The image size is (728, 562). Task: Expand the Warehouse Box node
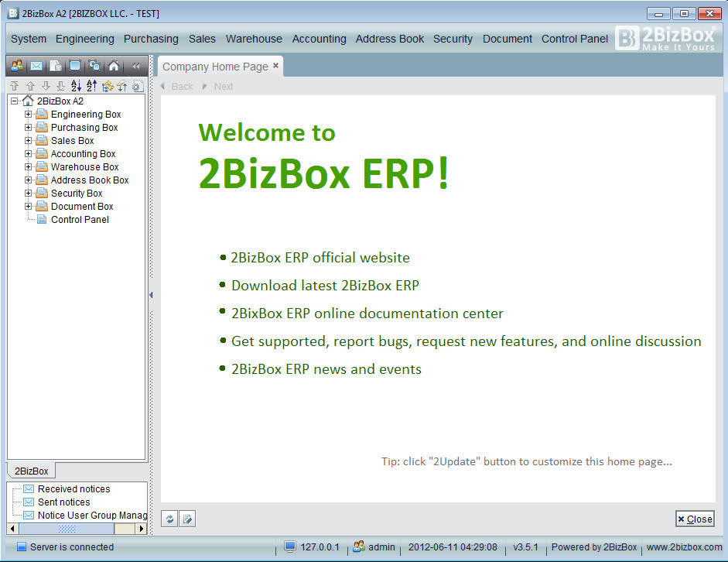(29, 166)
